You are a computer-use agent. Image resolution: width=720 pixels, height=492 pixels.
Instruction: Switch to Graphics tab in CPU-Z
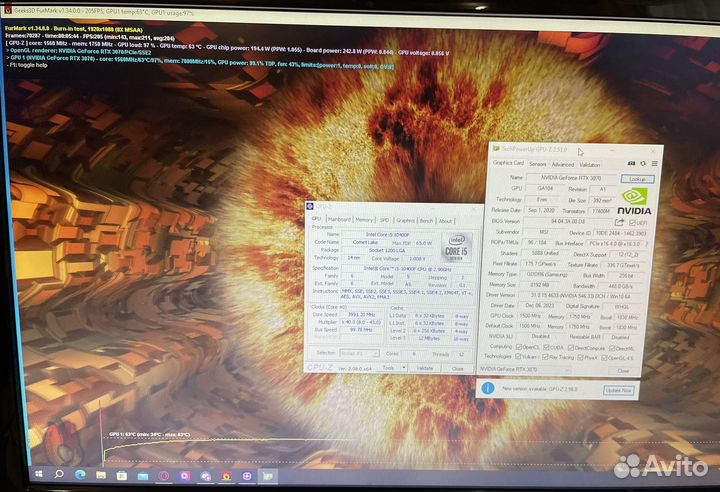pos(405,221)
